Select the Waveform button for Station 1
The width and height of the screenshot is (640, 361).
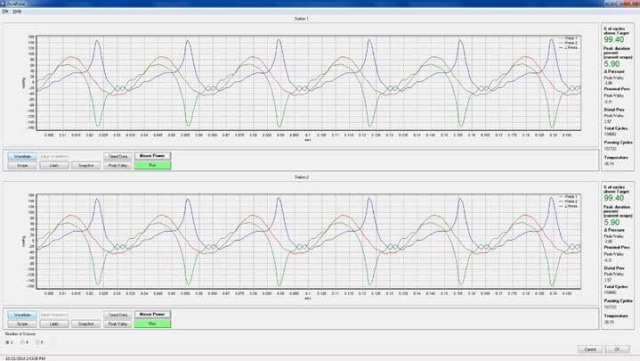(22, 156)
